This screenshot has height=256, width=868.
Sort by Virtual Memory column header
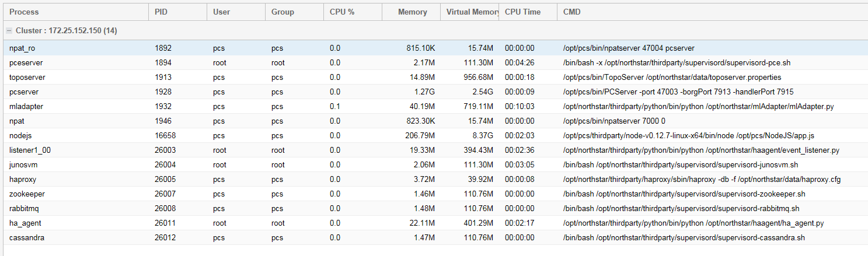click(472, 12)
